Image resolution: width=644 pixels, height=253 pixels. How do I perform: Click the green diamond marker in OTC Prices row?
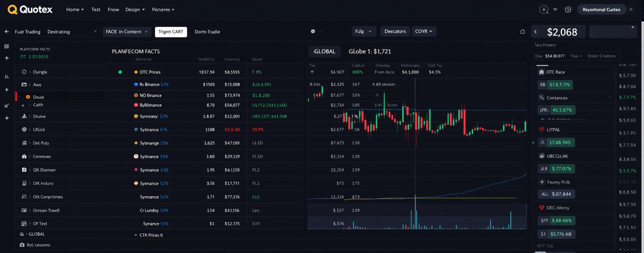point(120,72)
